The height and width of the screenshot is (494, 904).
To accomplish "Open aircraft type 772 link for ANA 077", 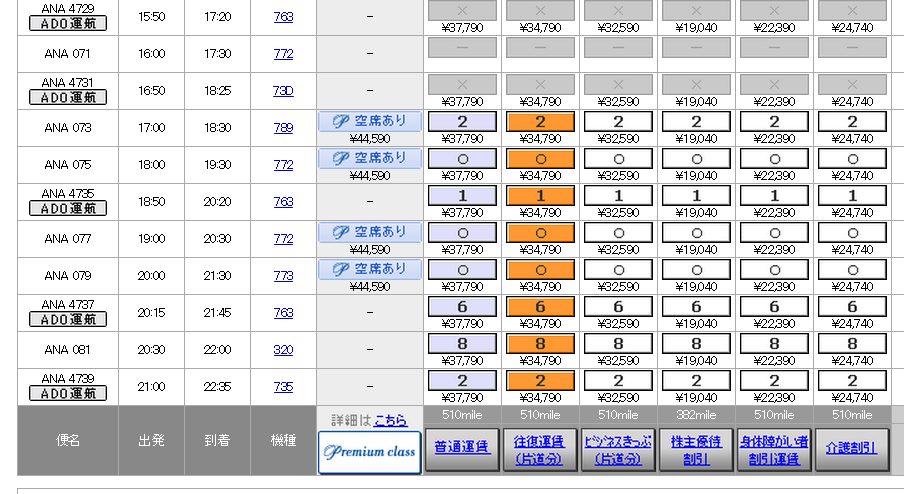I will 283,239.
